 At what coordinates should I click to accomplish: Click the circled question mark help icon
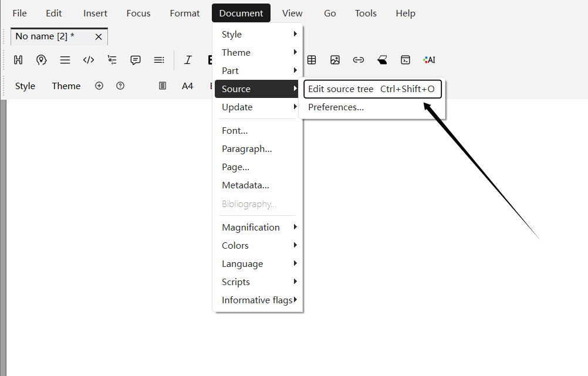[120, 86]
